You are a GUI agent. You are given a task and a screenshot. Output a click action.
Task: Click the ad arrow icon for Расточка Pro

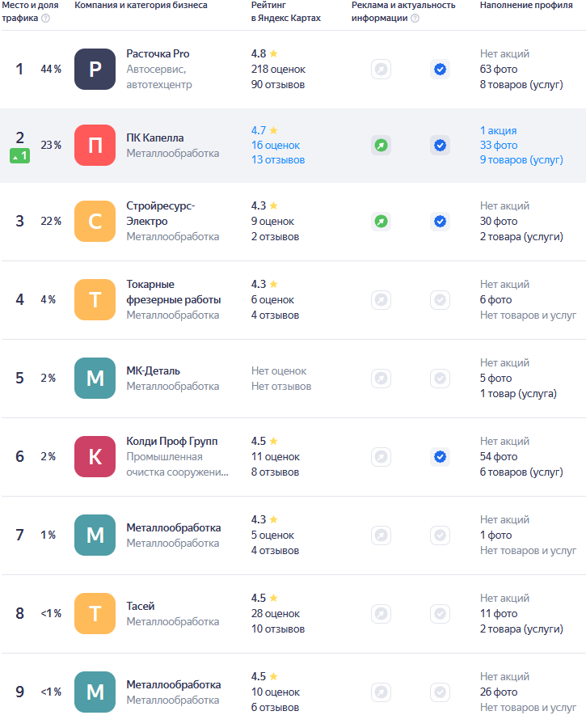pyautogui.click(x=381, y=70)
